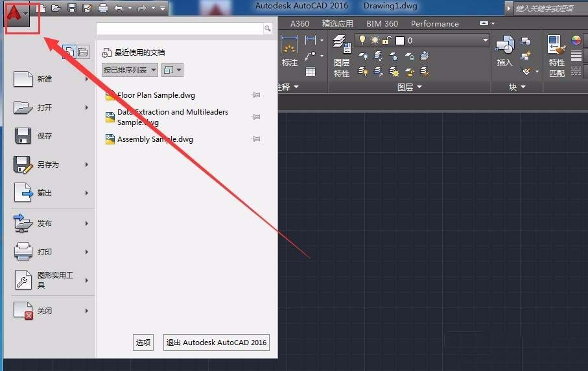Click table icon in annotation panel
The height and width of the screenshot is (371, 588).
[x=311, y=71]
